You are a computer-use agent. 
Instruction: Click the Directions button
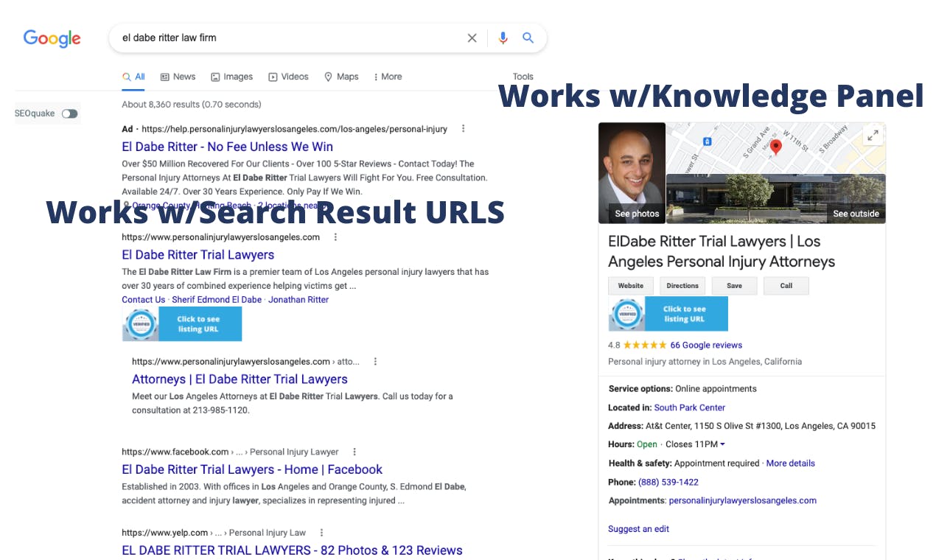coord(682,286)
